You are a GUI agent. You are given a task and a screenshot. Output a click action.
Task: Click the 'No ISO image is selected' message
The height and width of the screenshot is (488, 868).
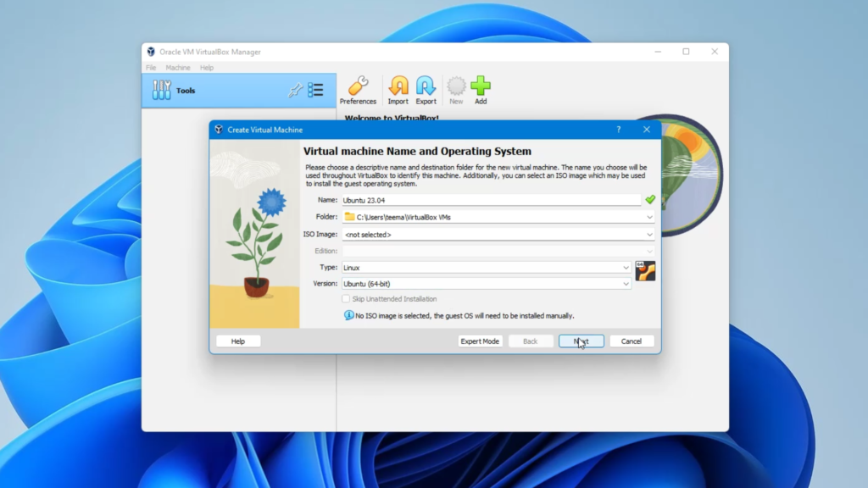(x=465, y=315)
